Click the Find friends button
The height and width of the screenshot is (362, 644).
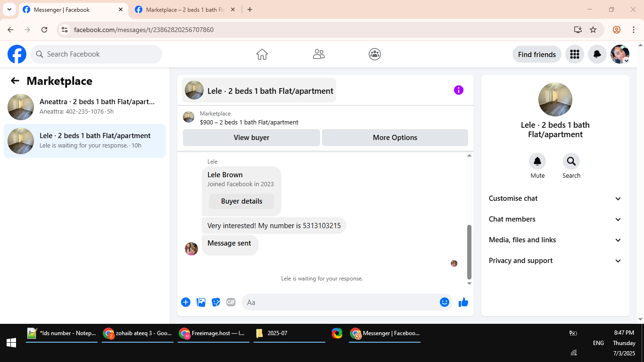pos(537,54)
